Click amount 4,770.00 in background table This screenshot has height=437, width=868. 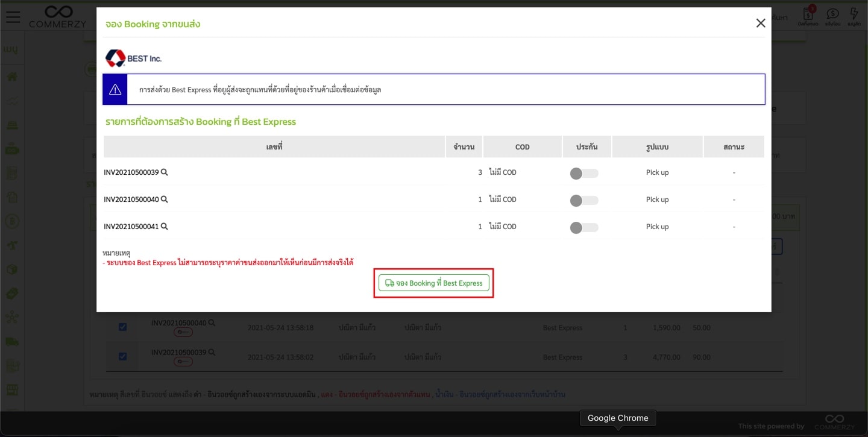click(667, 357)
